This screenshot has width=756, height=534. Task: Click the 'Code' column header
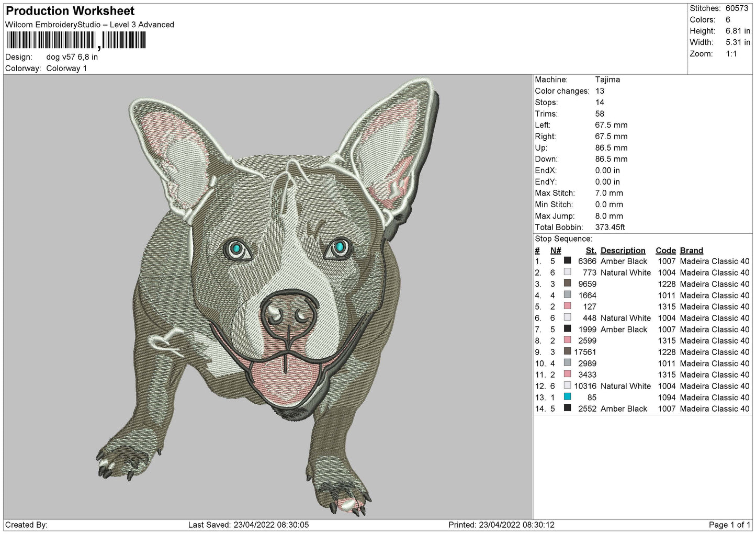point(665,251)
